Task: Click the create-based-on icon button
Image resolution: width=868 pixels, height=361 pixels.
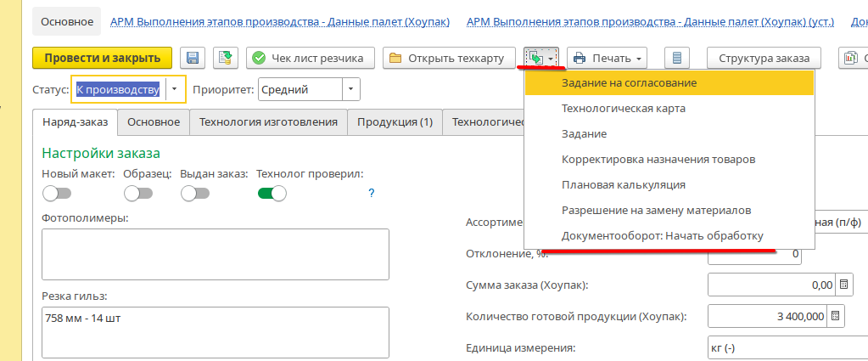Action: tap(540, 58)
